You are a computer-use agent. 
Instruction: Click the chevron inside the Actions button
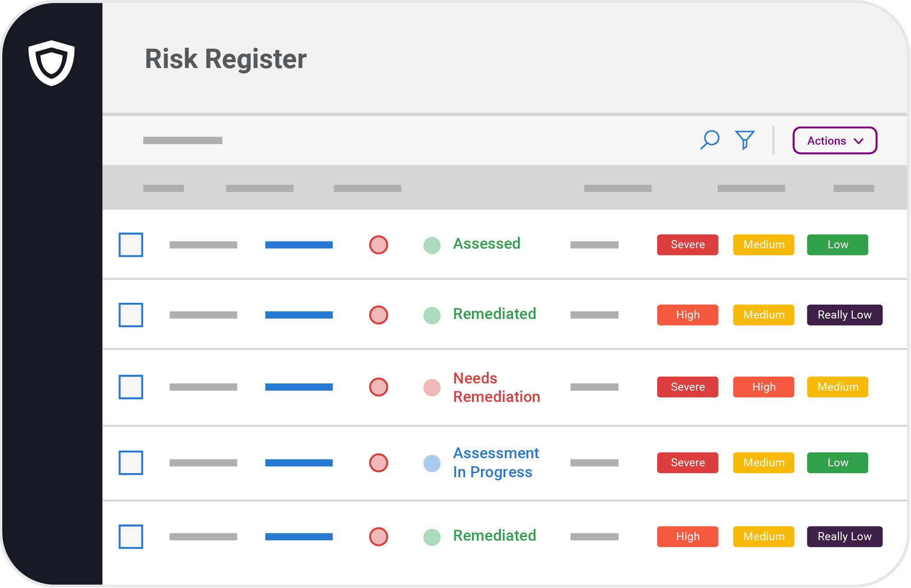click(858, 141)
